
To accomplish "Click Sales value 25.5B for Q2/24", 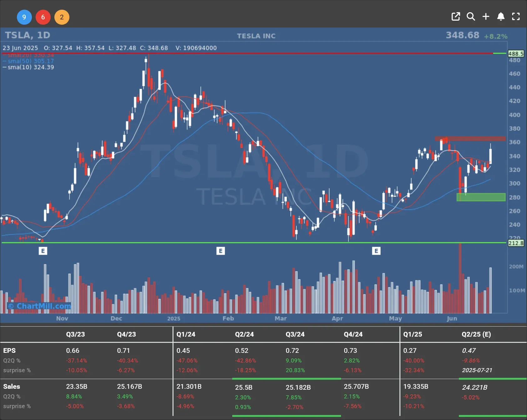I will coord(244,387).
